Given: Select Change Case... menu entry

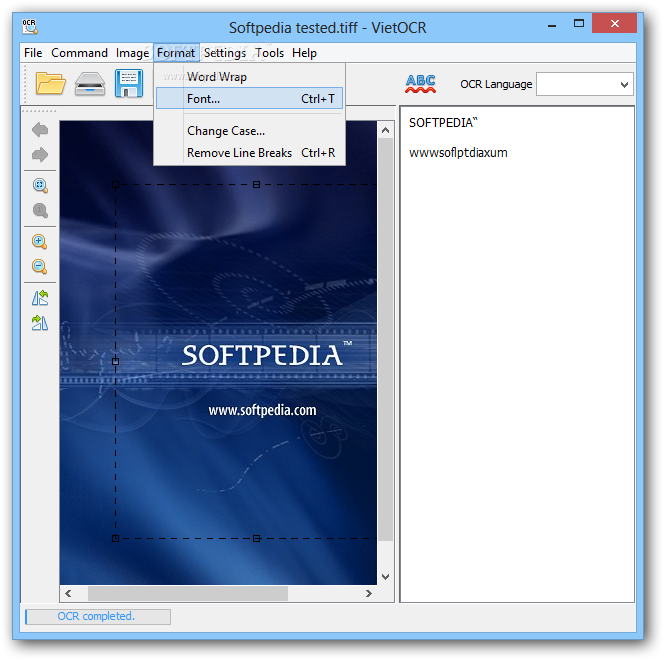Looking at the screenshot, I should tap(249, 131).
